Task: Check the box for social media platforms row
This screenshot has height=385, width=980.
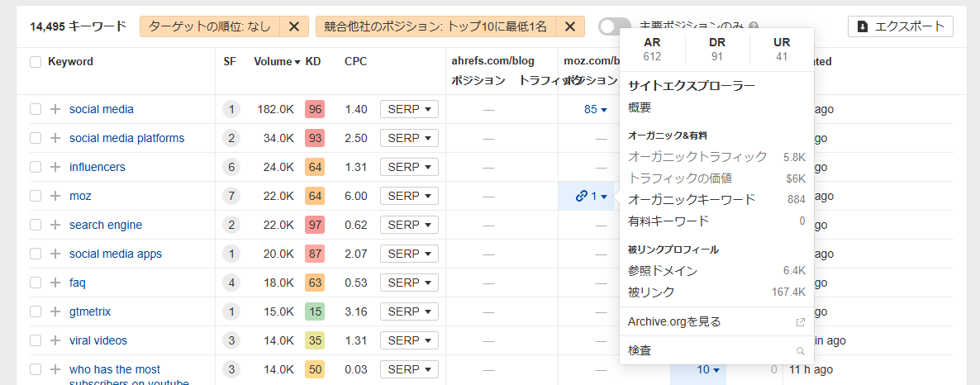Action: click(x=36, y=138)
